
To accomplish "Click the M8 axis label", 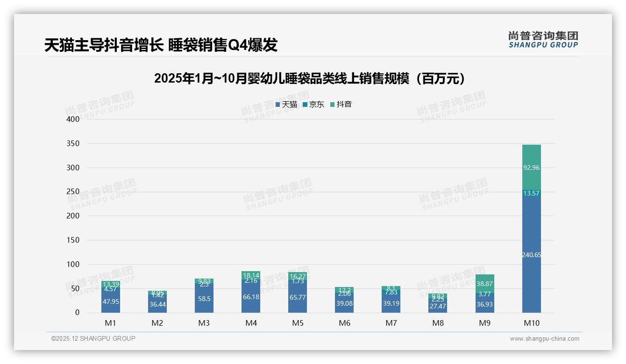I will (438, 322).
